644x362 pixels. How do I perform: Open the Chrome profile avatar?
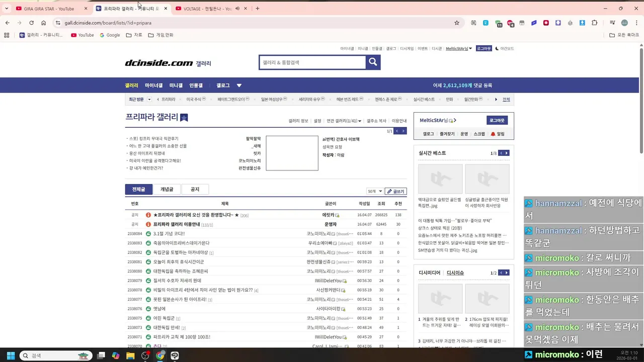tap(624, 23)
